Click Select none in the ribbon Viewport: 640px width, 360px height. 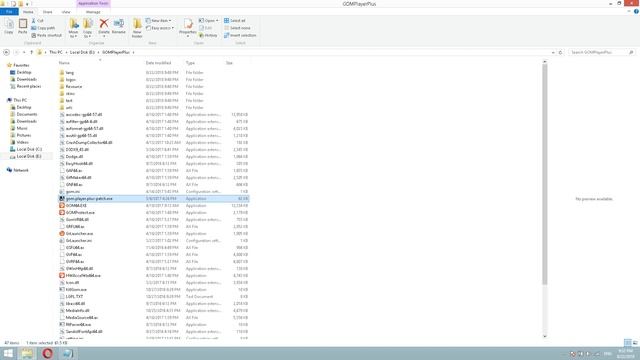point(237,28)
